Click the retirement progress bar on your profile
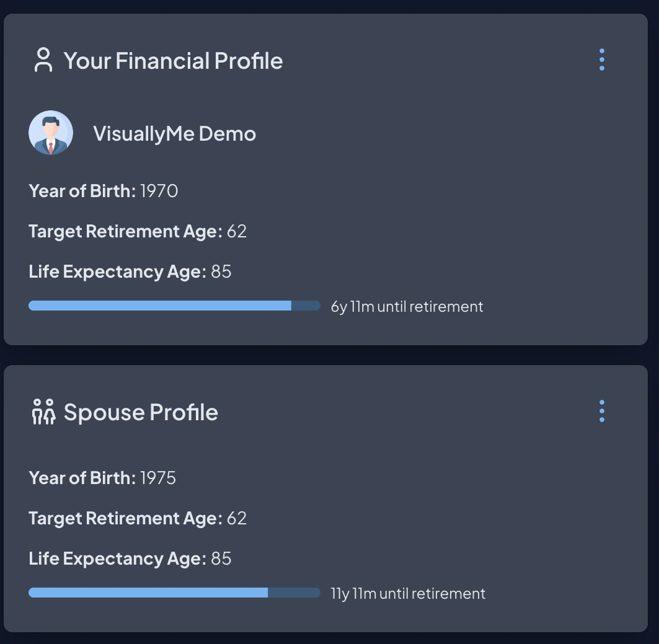The height and width of the screenshot is (644, 659). tap(174, 305)
